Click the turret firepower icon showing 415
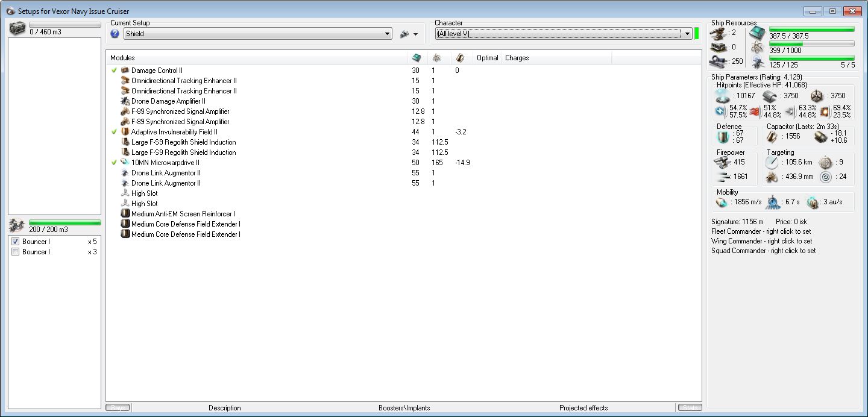This screenshot has width=868, height=417. click(722, 162)
